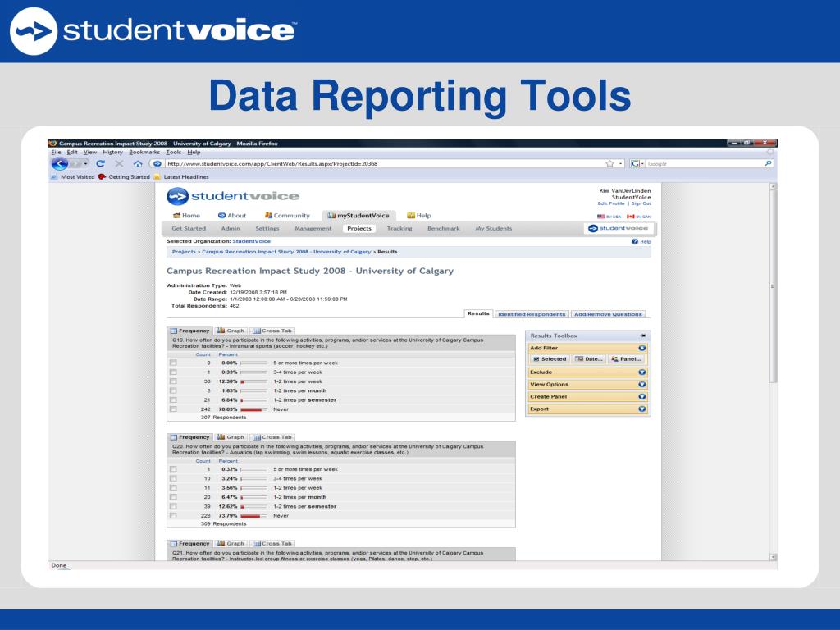
Task: Collapse the Add Filter section
Action: click(642, 348)
